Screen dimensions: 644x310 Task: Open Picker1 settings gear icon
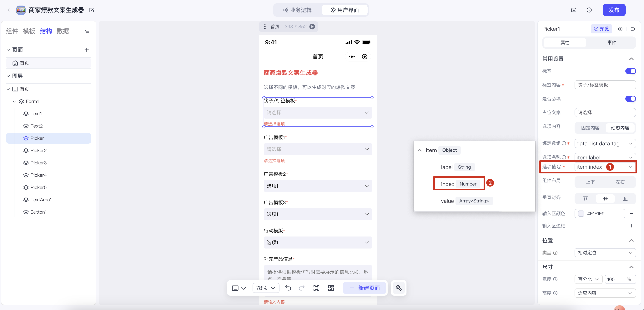point(620,29)
